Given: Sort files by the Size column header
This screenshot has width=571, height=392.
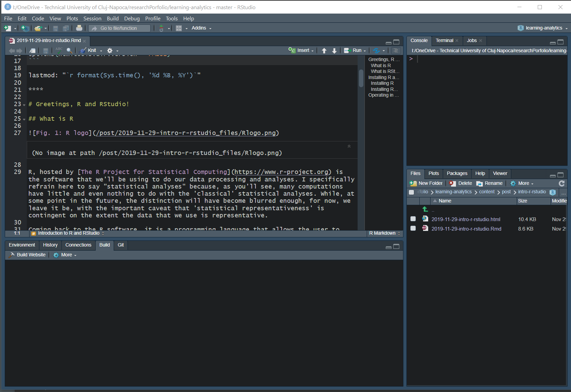Looking at the screenshot, I should 533,201.
